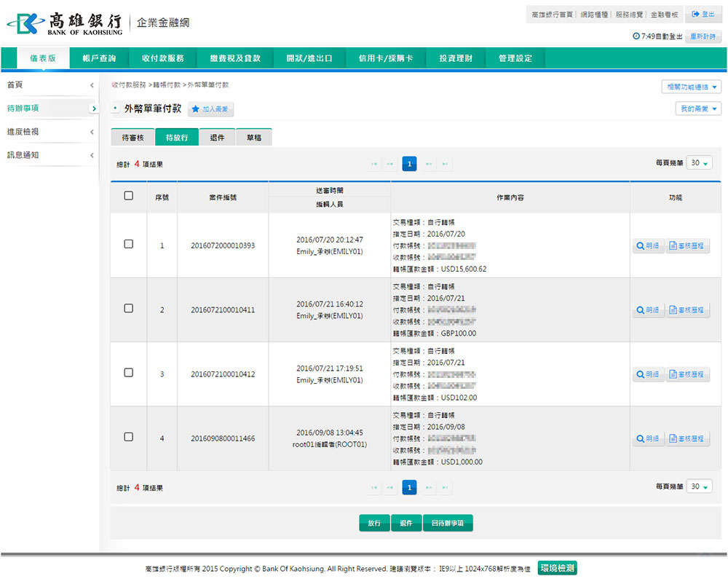Open 明細 magnifier for case 2016090800011466

point(647,438)
